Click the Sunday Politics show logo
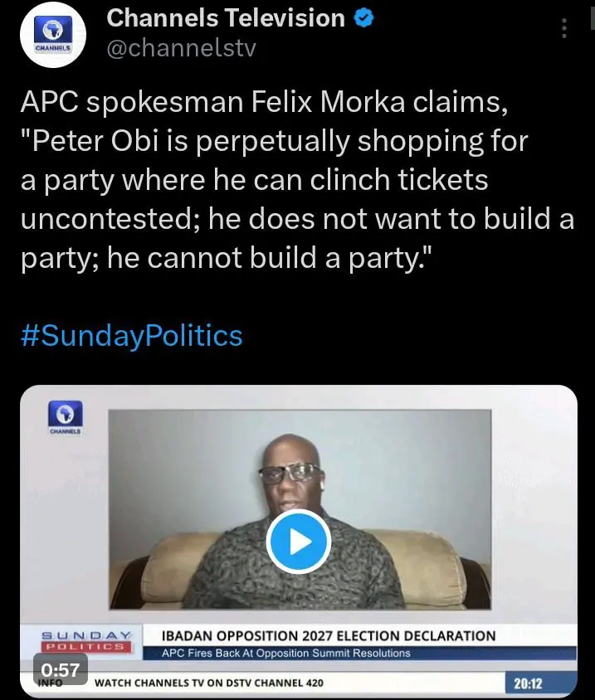 pos(87,640)
